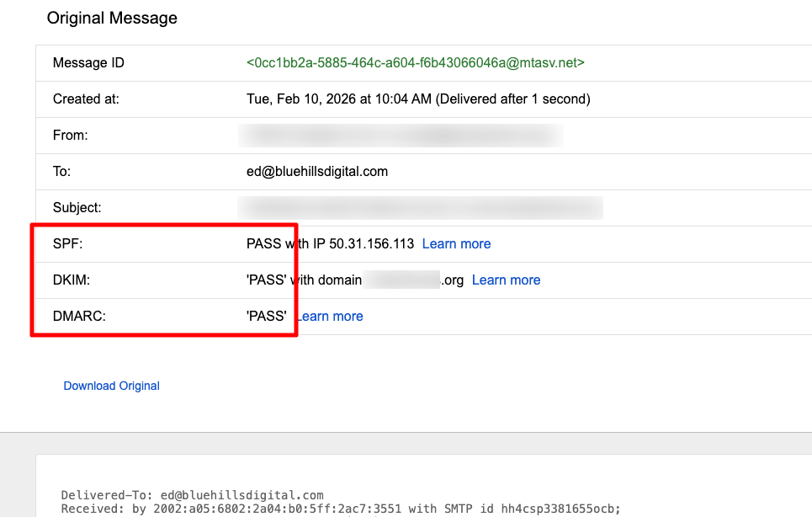The image size is (812, 517).
Task: Select the Delivered-To header line
Action: [194, 495]
